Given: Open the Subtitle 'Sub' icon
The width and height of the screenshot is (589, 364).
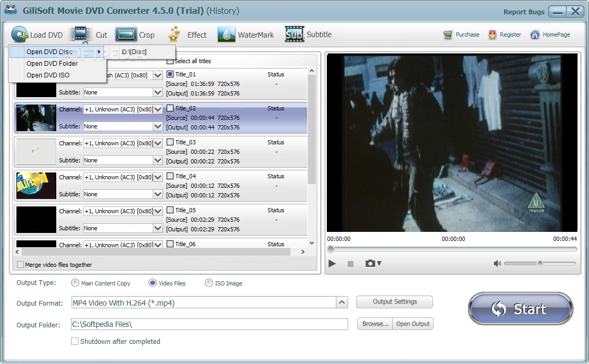Looking at the screenshot, I should [x=294, y=34].
